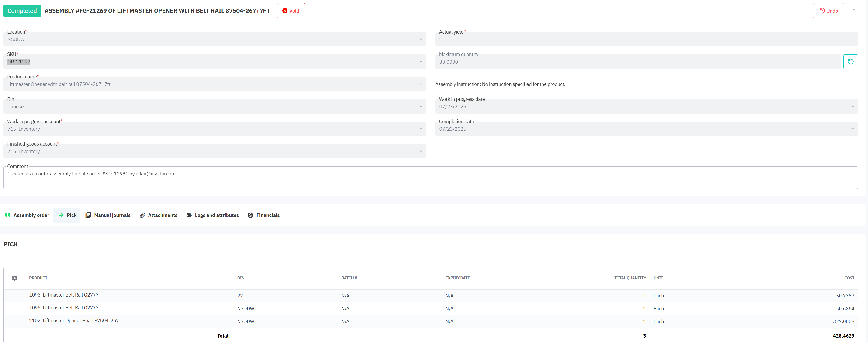The image size is (868, 342).
Task: Click the Actual yield field
Action: click(646, 39)
